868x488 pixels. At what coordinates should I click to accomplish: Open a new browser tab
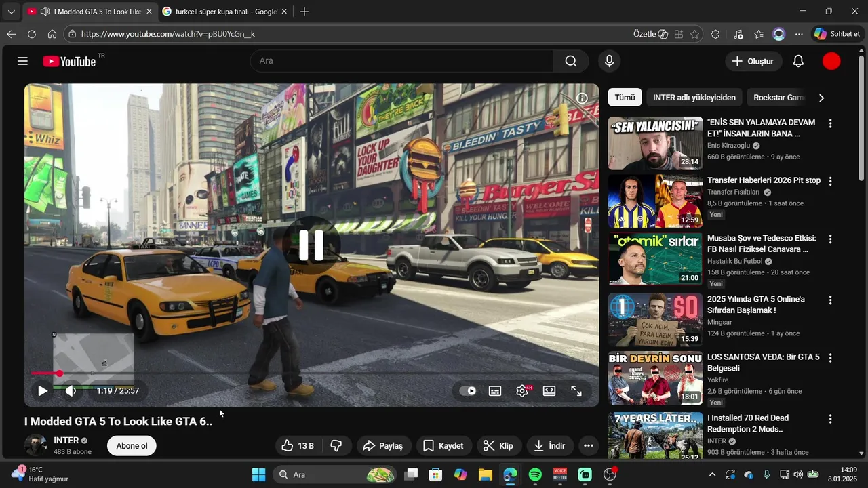click(304, 12)
